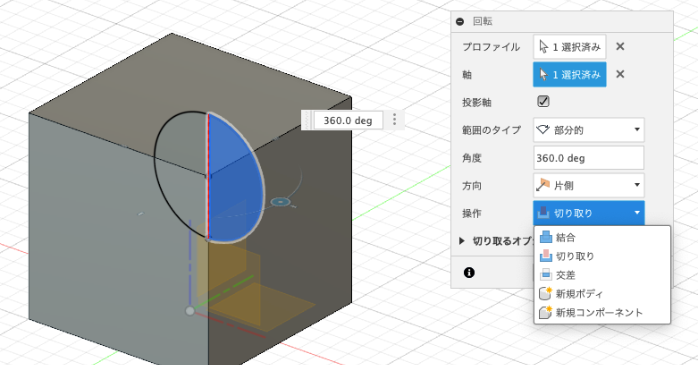This screenshot has height=365, width=698.
Task: Choose 新規コンポーネント from the operation list
Action: (x=602, y=312)
